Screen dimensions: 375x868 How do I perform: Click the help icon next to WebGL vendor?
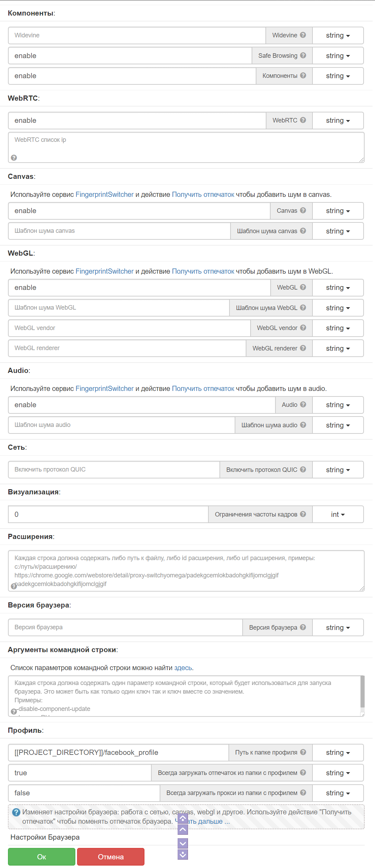tap(303, 328)
